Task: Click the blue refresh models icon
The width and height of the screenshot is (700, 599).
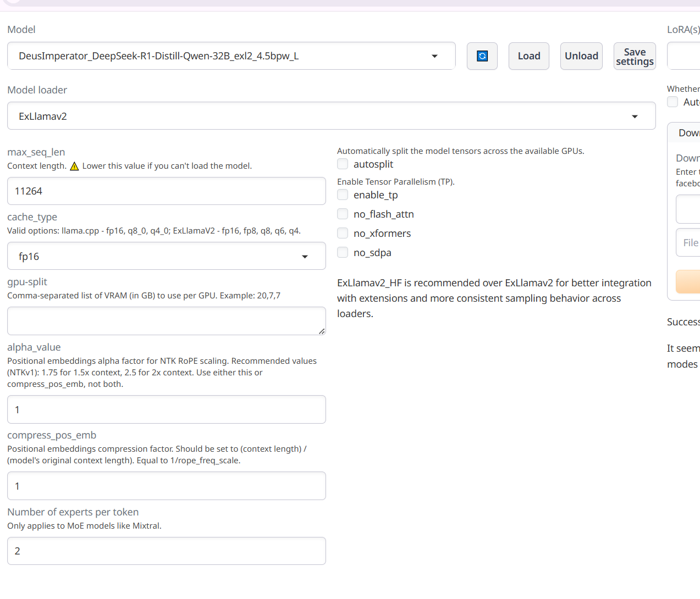Action: point(482,56)
